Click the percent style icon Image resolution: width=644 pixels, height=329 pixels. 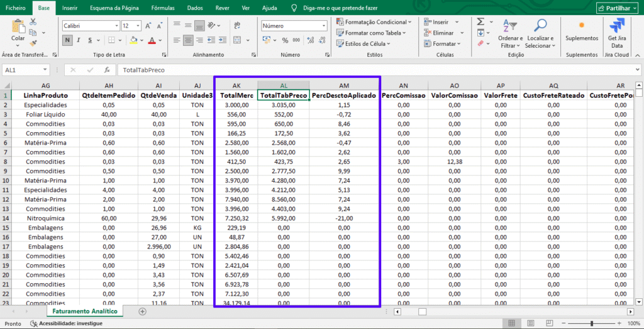click(x=285, y=40)
